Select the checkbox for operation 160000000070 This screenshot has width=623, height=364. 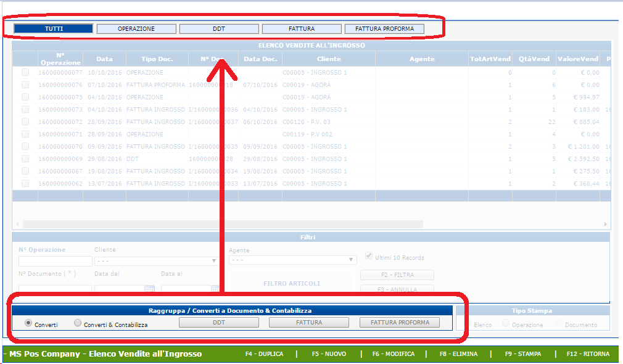[x=25, y=146]
